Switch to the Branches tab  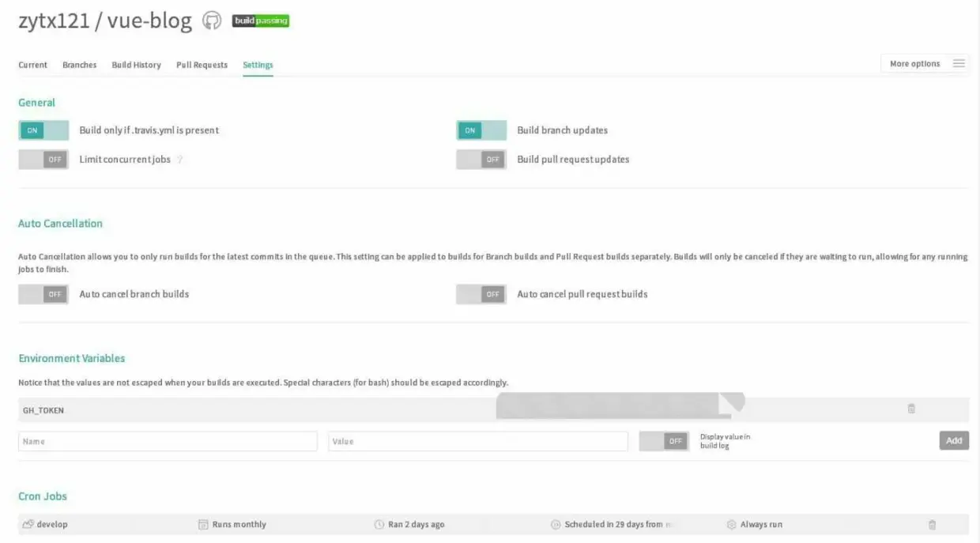80,65
